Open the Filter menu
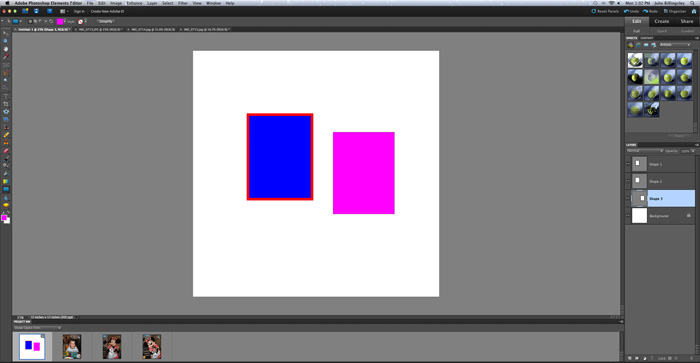The width and height of the screenshot is (700, 363). [183, 3]
